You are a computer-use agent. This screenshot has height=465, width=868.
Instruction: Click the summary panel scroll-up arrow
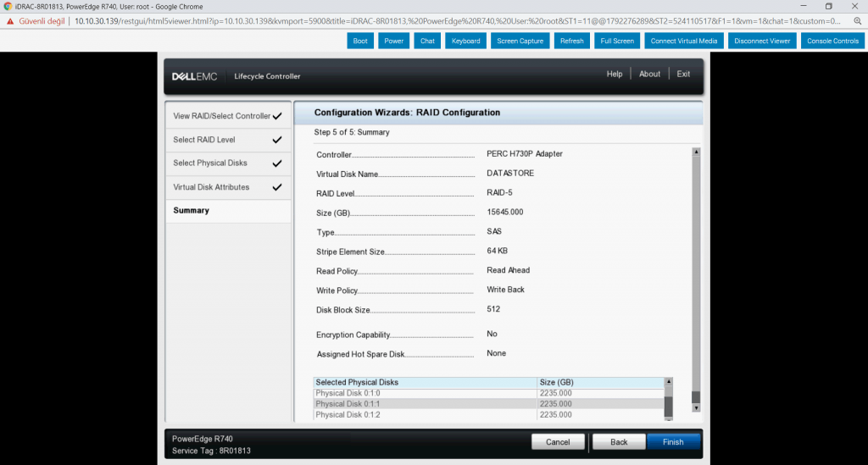pos(696,152)
